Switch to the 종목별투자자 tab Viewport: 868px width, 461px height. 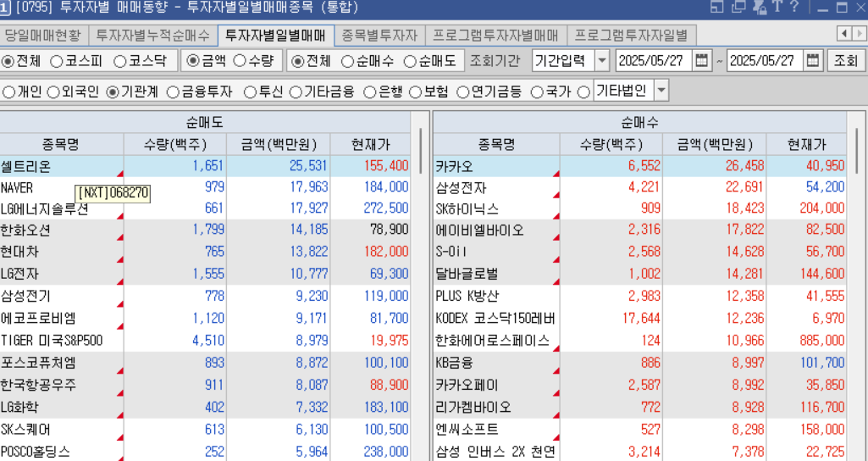tap(379, 36)
